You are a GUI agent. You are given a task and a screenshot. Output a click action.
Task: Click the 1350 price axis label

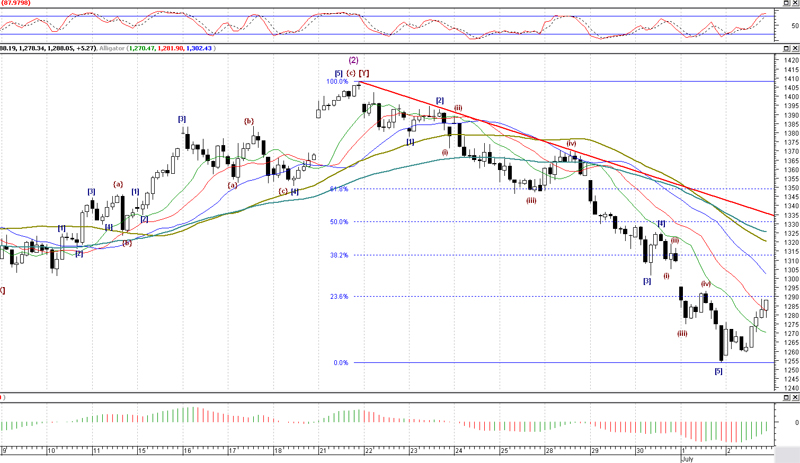click(x=788, y=188)
